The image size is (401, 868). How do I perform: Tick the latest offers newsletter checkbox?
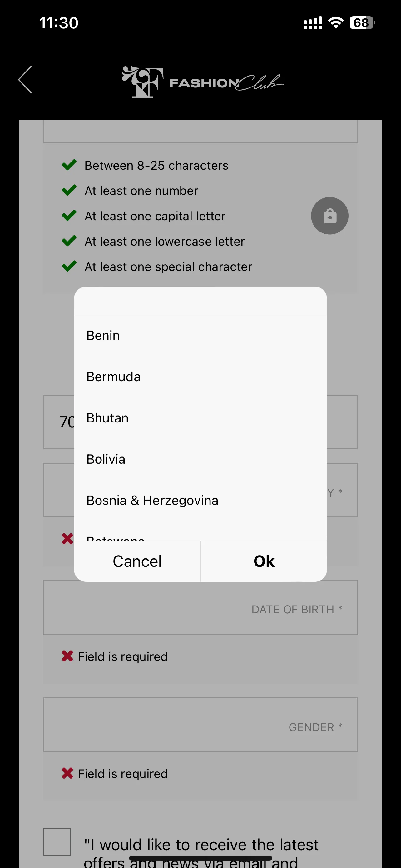click(x=57, y=841)
